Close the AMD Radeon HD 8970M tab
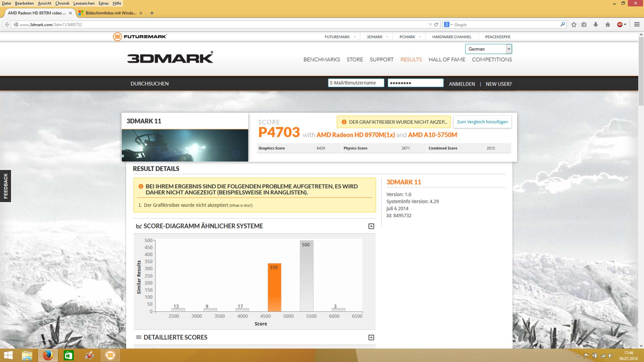 tap(70, 13)
